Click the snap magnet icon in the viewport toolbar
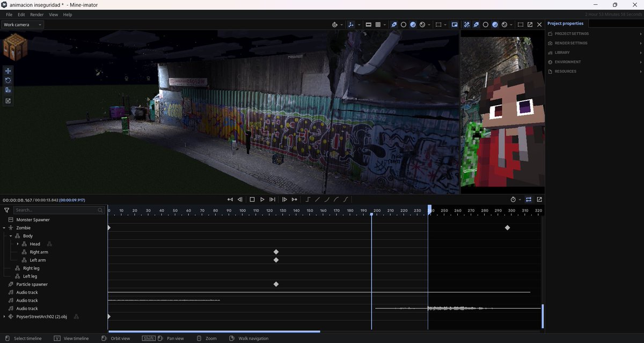Viewport: 644px width, 343px height. [x=335, y=25]
